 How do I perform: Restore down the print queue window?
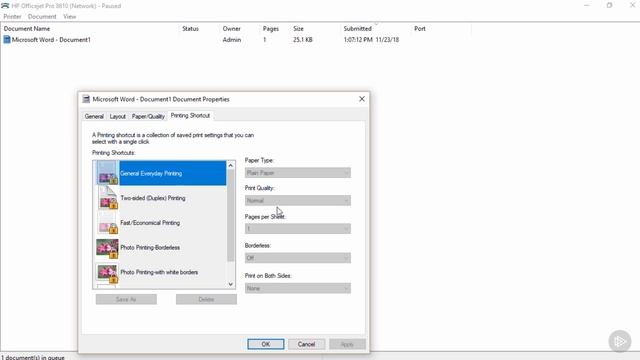(x=609, y=5)
